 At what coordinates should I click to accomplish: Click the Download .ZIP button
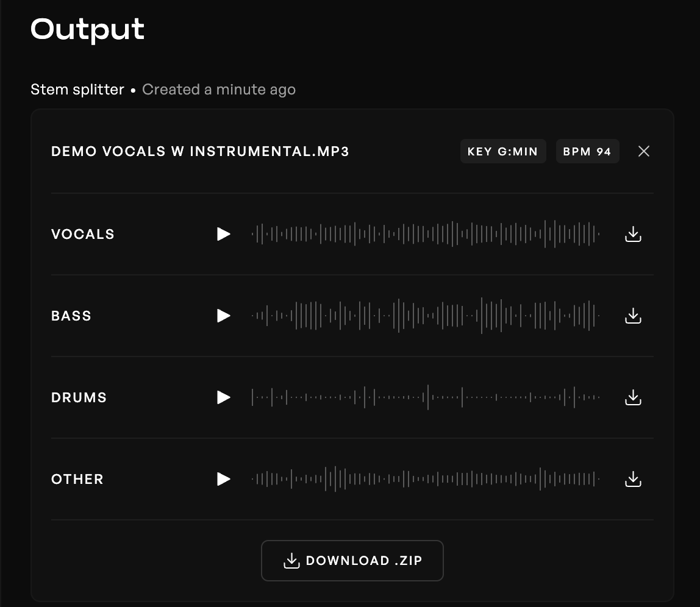pyautogui.click(x=352, y=561)
